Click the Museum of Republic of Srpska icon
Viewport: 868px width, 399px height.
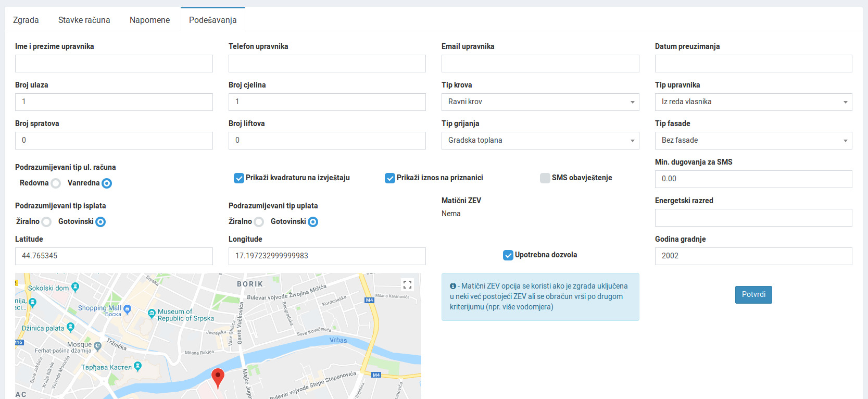pyautogui.click(x=152, y=314)
